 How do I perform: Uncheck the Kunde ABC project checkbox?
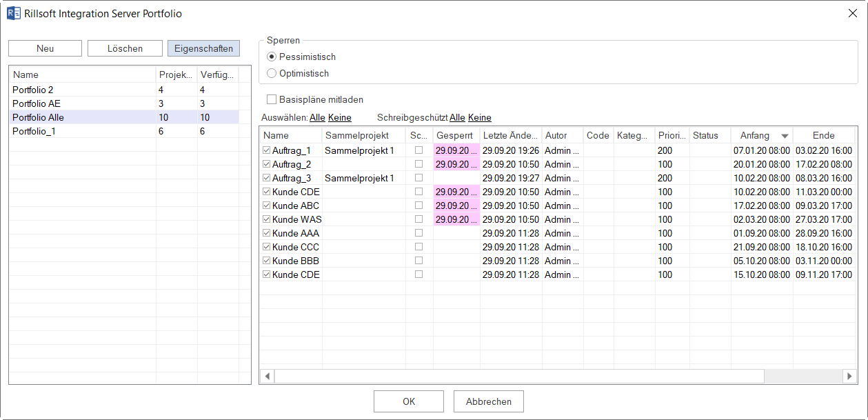coord(267,206)
